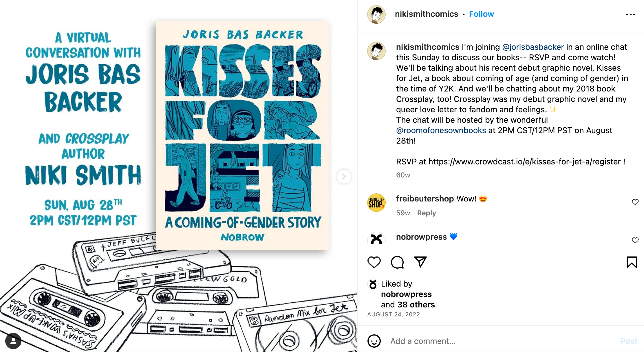Reply to freibeutershop's comment
644x352 pixels.
426,213
